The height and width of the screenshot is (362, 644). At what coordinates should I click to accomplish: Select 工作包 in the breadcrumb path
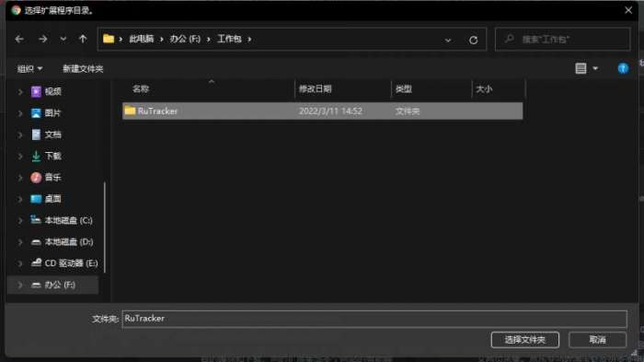point(229,39)
